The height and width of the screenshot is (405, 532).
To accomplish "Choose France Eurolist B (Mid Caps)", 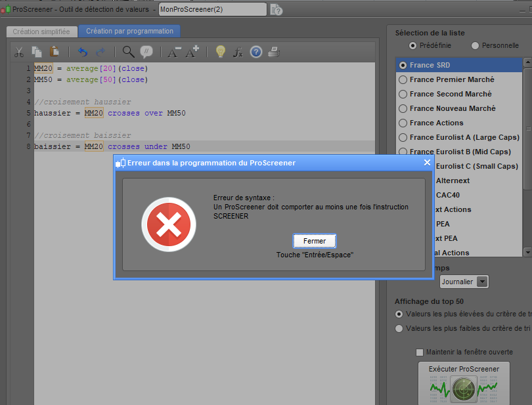I will coord(459,150).
